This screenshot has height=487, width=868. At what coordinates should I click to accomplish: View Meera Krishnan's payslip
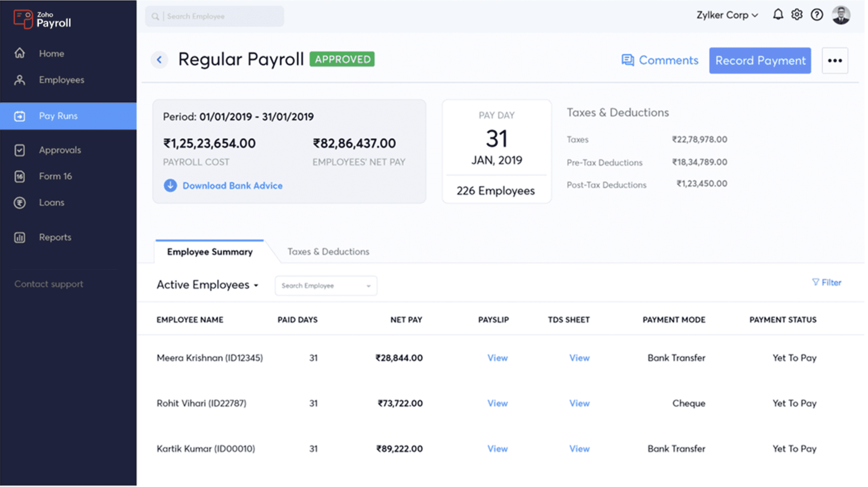tap(497, 358)
